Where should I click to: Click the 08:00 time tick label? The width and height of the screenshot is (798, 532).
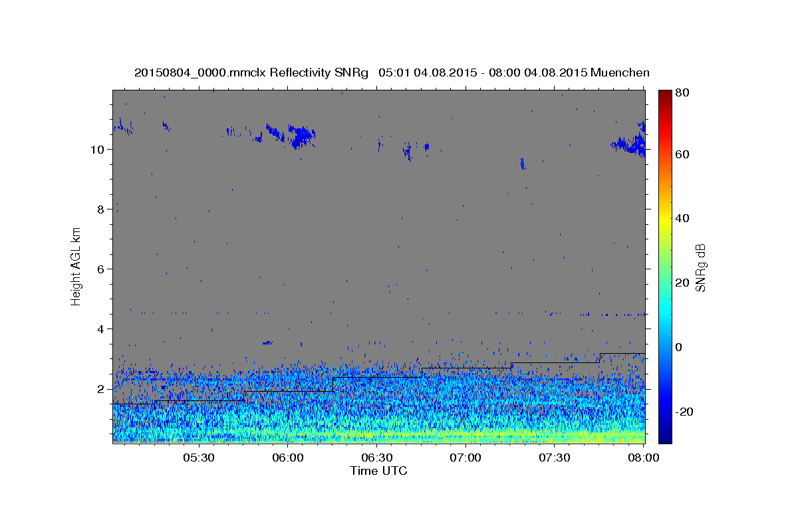(643, 458)
